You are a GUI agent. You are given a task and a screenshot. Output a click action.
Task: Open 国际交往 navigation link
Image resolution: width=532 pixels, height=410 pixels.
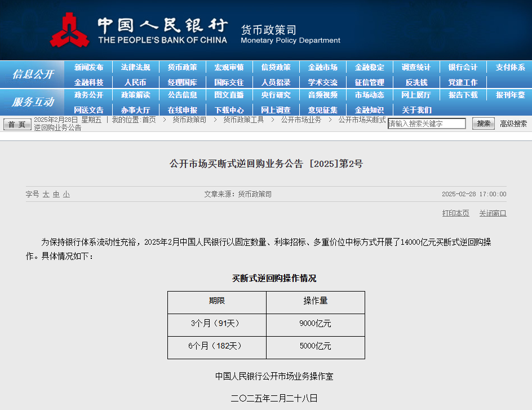click(229, 82)
